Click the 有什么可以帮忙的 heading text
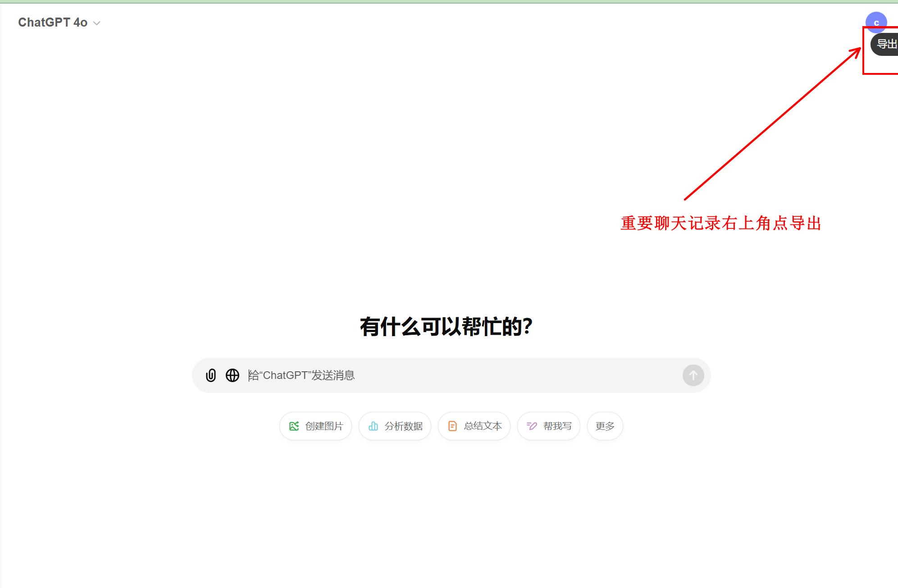898x588 pixels. [x=446, y=326]
